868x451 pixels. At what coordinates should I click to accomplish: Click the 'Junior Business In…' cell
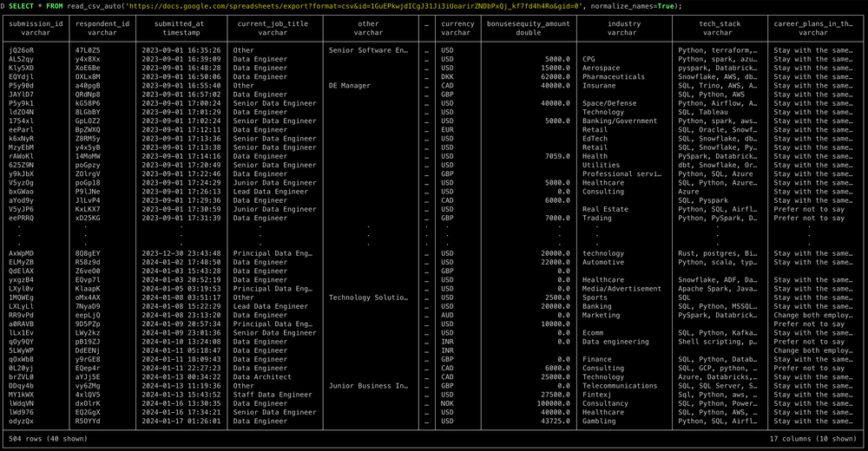[368, 386]
